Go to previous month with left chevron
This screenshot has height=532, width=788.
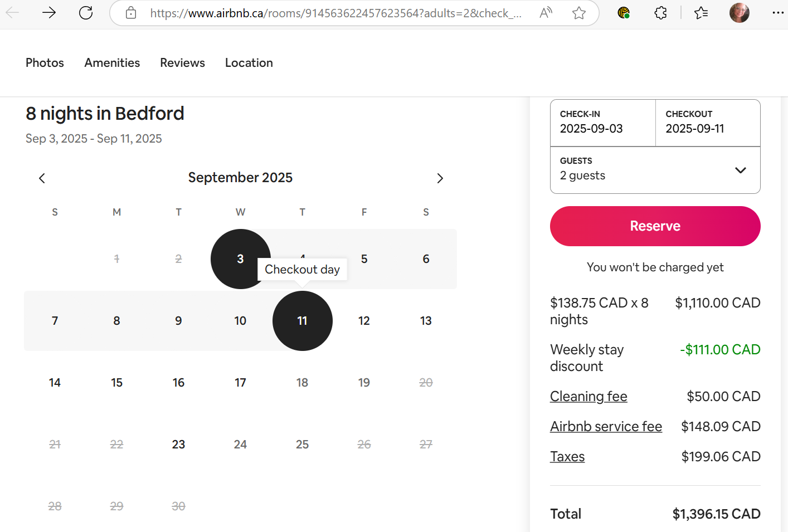(x=42, y=178)
